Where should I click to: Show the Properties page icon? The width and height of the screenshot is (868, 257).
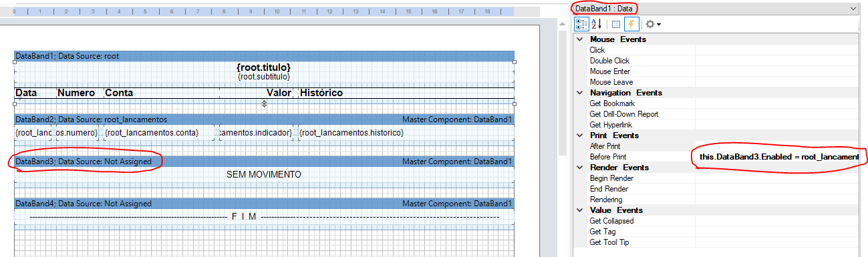[x=616, y=24]
